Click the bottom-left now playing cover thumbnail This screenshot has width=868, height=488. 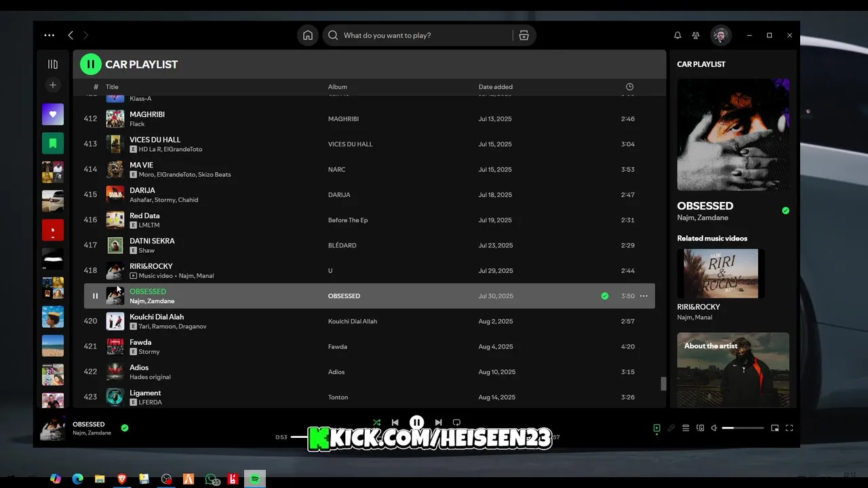coord(52,428)
